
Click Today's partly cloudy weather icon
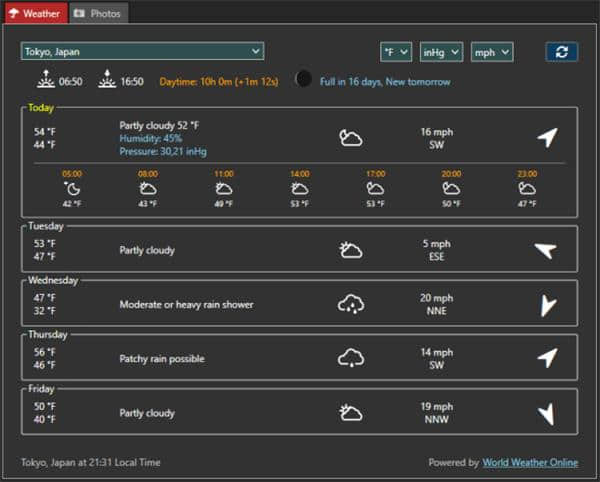351,138
